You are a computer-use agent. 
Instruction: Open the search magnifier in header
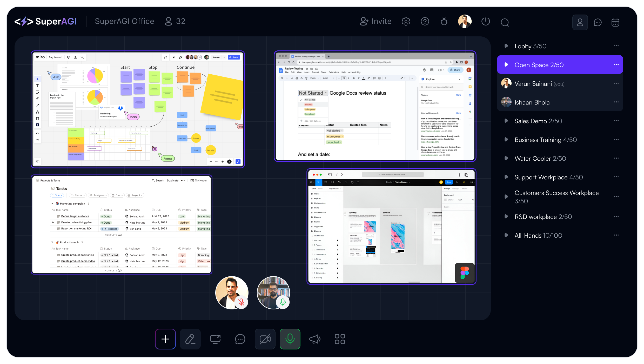tap(505, 23)
